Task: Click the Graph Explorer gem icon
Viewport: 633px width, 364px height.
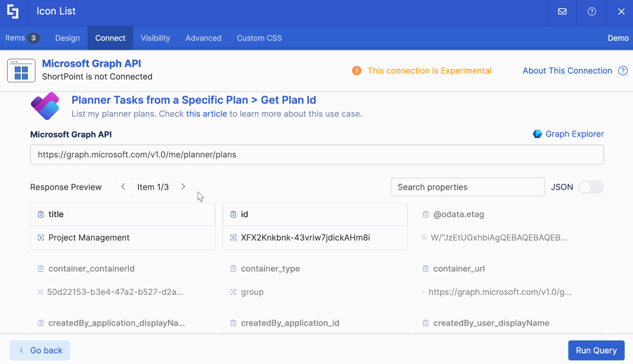Action: (x=537, y=134)
